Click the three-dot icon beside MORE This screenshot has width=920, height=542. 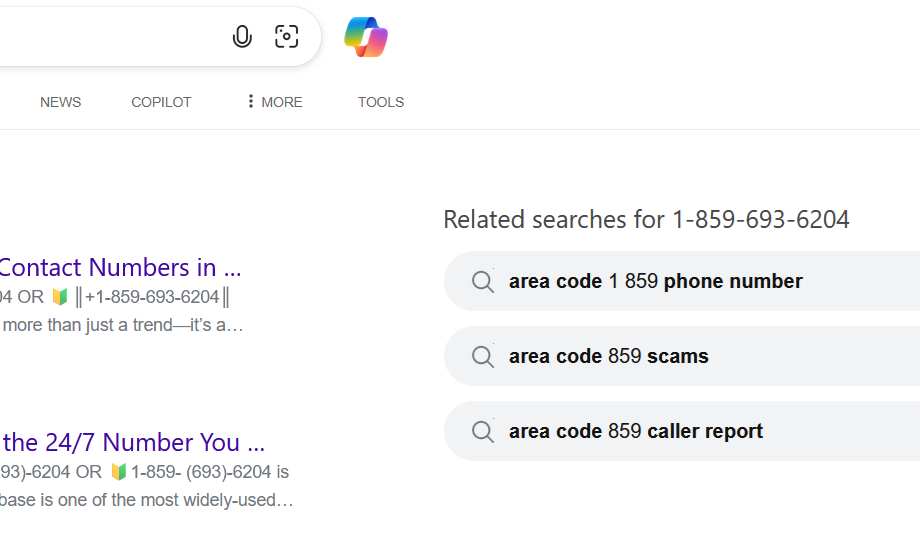click(251, 101)
